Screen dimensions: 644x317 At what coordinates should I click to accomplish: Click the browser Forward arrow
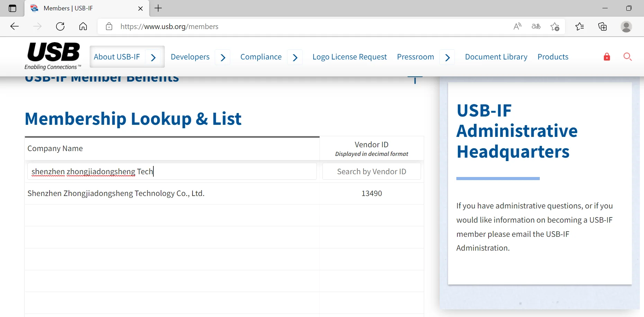(x=37, y=26)
